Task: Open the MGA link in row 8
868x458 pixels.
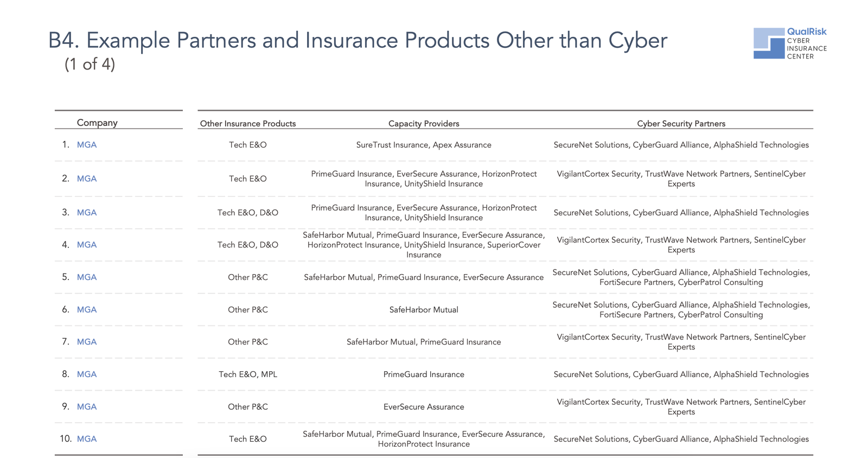Action: tap(87, 374)
